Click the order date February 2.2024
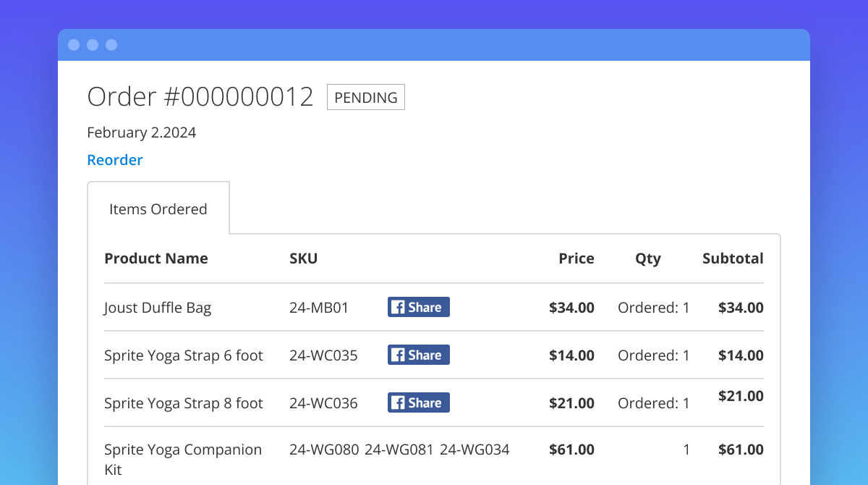 [x=142, y=132]
